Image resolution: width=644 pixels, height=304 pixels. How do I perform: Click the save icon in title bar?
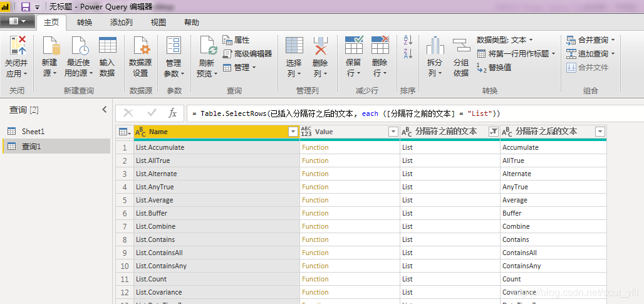pyautogui.click(x=26, y=6)
